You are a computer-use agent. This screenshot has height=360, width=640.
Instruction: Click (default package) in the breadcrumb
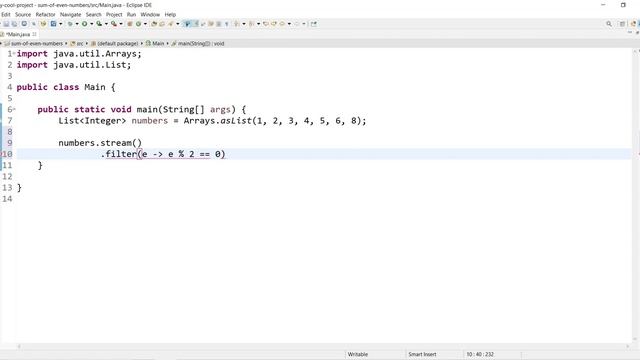118,43
